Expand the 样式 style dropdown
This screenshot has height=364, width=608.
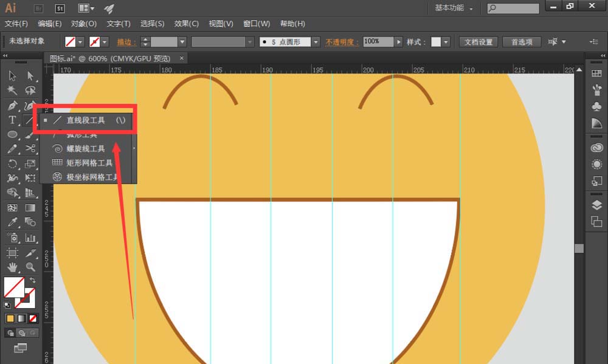coord(446,42)
